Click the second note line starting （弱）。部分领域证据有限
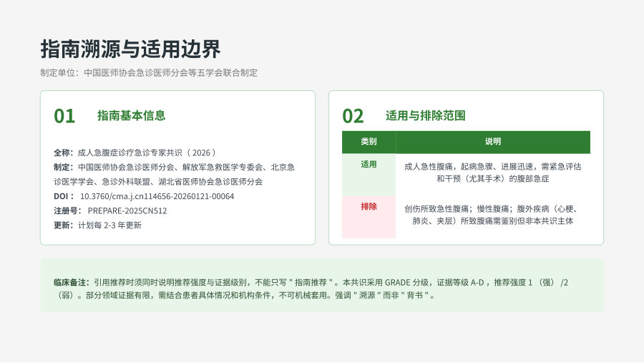644x363 pixels. pyautogui.click(x=245, y=296)
